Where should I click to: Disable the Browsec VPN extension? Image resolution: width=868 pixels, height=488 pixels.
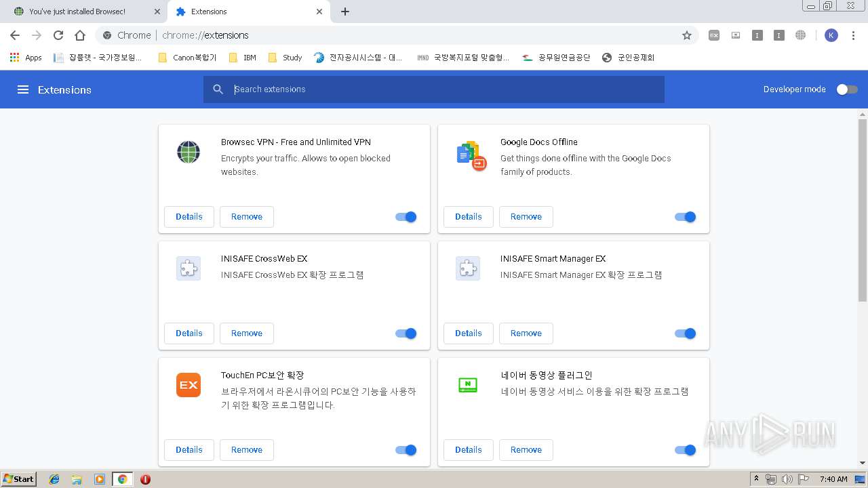[x=406, y=217]
